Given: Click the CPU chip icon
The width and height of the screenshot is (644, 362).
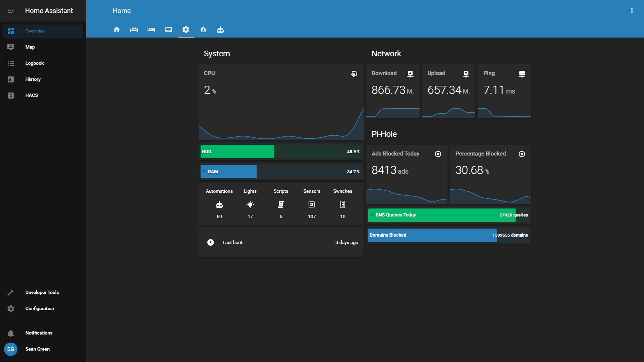Looking at the screenshot, I should 354,74.
